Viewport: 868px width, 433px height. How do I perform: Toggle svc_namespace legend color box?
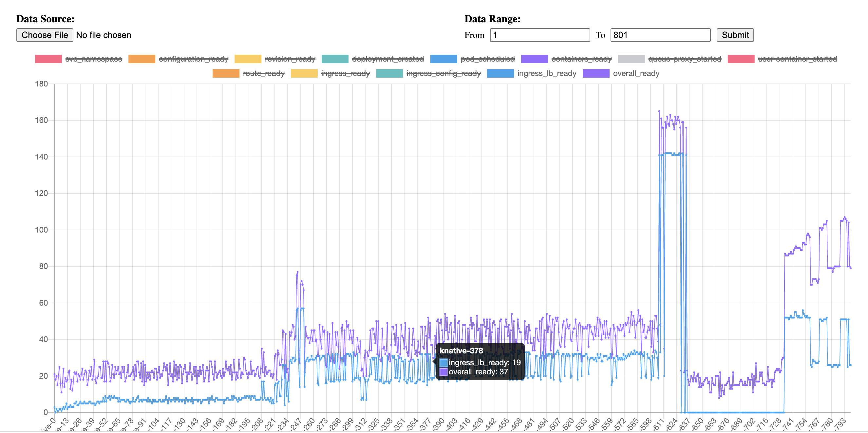[48, 59]
